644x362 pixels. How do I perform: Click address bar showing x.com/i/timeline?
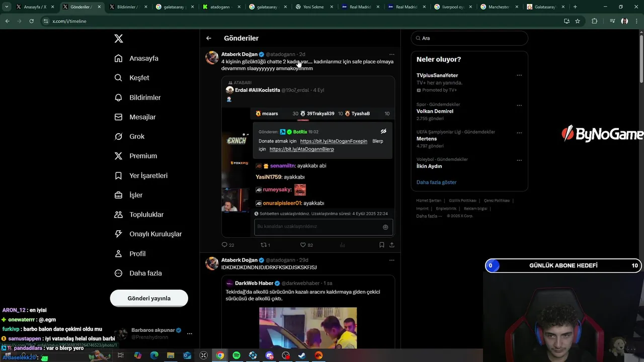coord(301,21)
